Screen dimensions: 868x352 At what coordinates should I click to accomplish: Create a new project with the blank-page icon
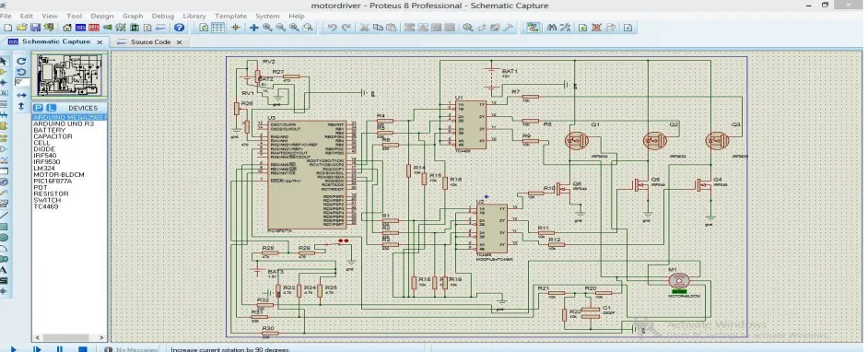7,27
